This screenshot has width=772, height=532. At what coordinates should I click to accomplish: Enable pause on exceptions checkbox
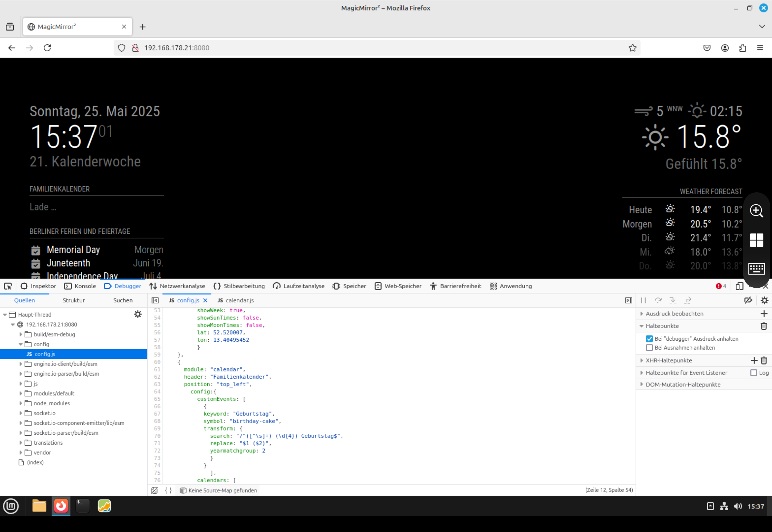(x=649, y=348)
